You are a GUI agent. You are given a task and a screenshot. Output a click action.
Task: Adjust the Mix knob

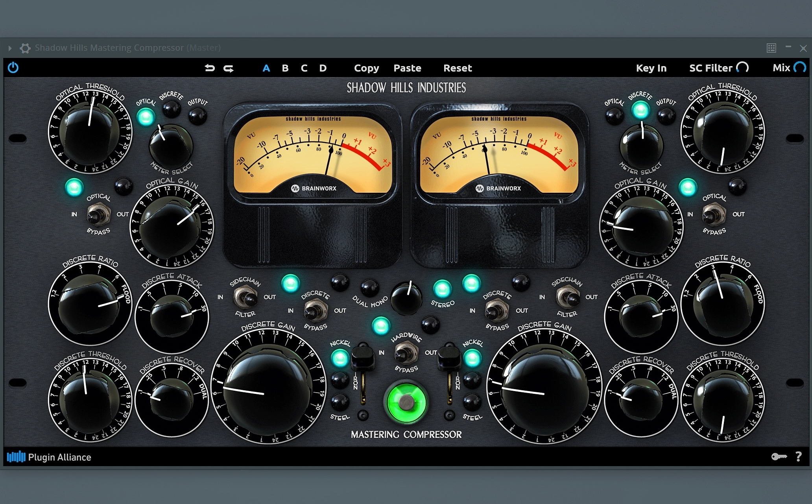(800, 68)
